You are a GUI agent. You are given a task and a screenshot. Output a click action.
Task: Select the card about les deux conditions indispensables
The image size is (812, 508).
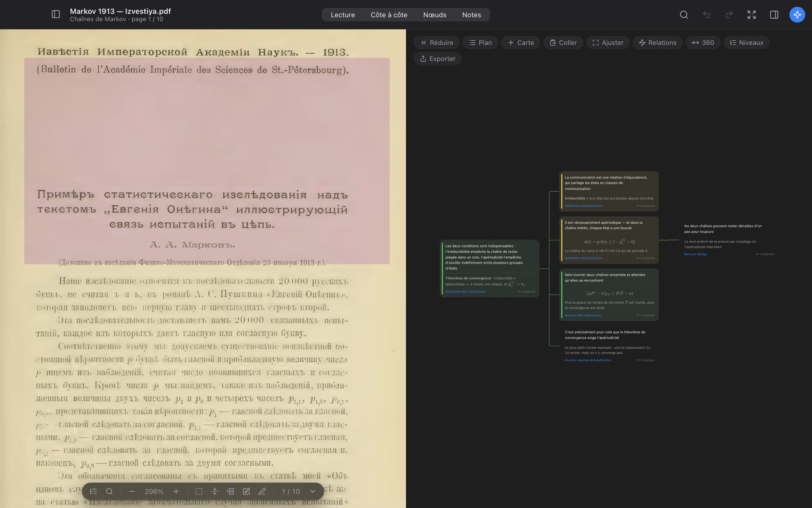[x=489, y=268]
